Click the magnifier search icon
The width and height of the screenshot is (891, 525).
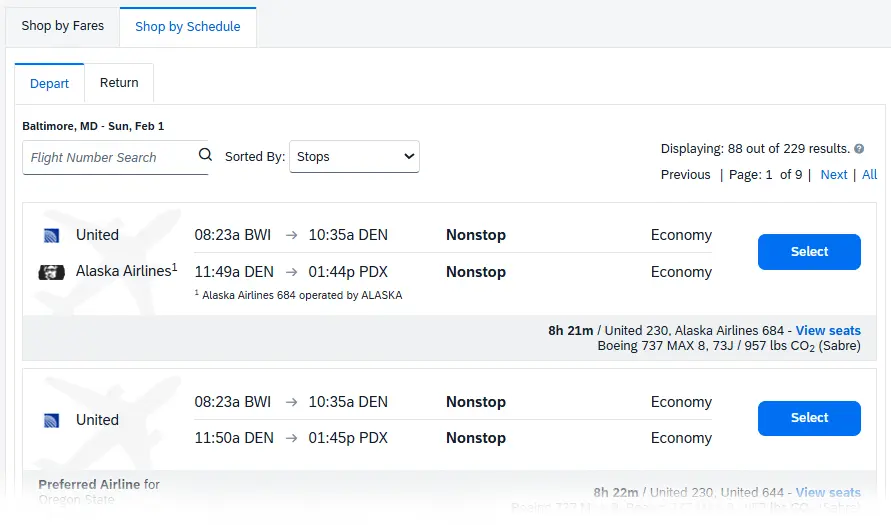point(205,155)
